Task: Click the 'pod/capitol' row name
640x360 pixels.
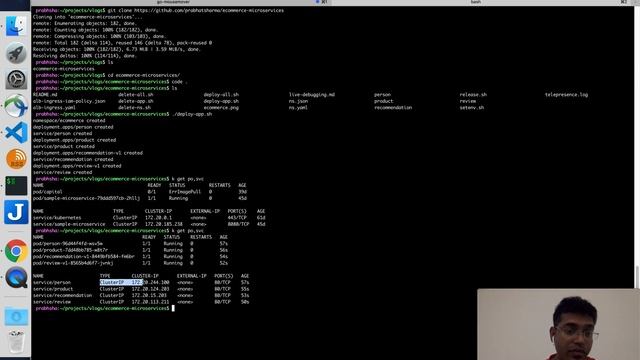Action: [x=48, y=192]
